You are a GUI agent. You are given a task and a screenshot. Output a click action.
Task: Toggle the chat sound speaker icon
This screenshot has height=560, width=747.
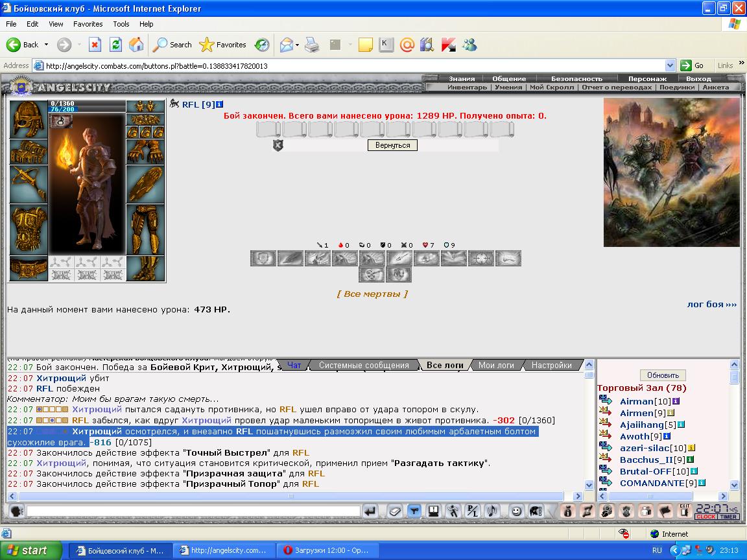pyautogui.click(x=492, y=511)
